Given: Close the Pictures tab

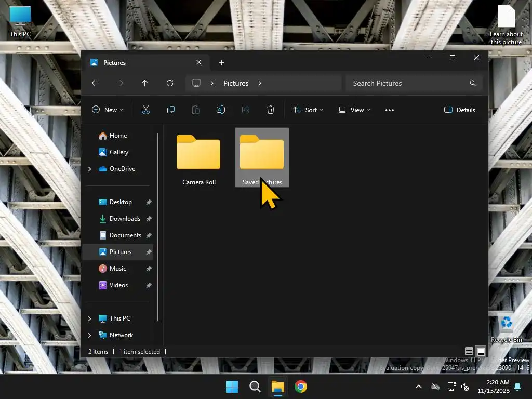Looking at the screenshot, I should [199, 62].
